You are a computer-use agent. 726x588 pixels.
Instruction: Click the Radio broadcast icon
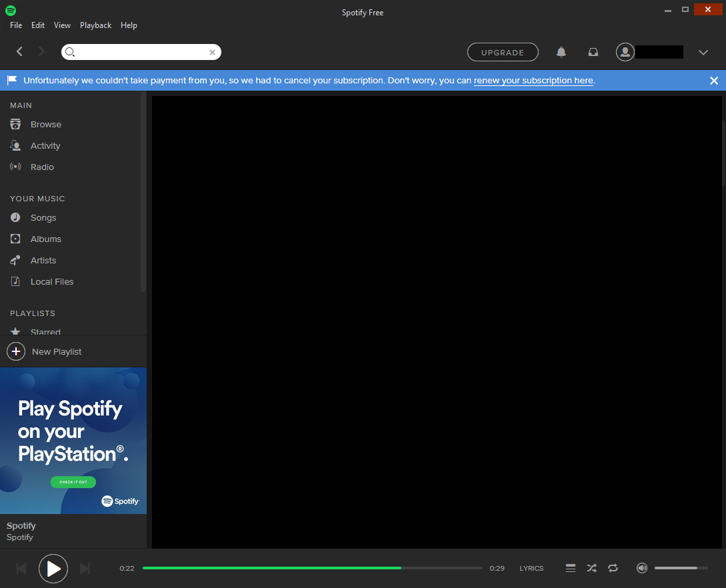point(15,167)
